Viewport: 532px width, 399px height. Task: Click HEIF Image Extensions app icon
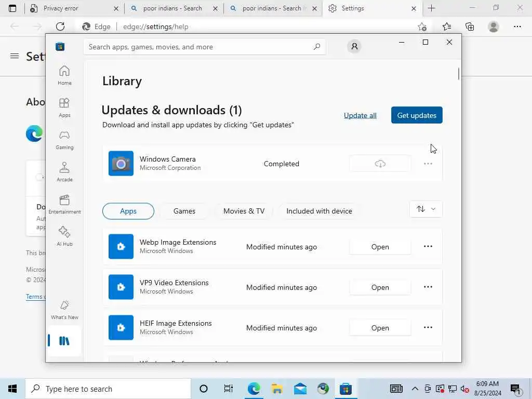(121, 327)
